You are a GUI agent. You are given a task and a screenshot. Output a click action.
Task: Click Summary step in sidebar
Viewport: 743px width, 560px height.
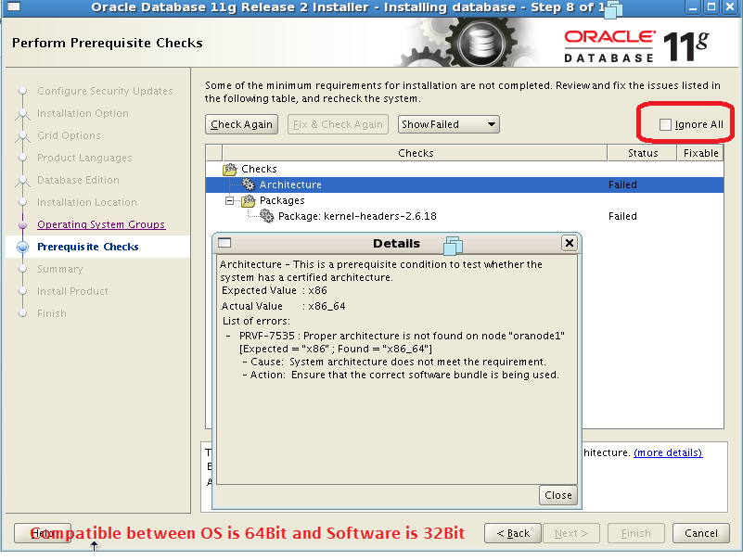tap(59, 269)
